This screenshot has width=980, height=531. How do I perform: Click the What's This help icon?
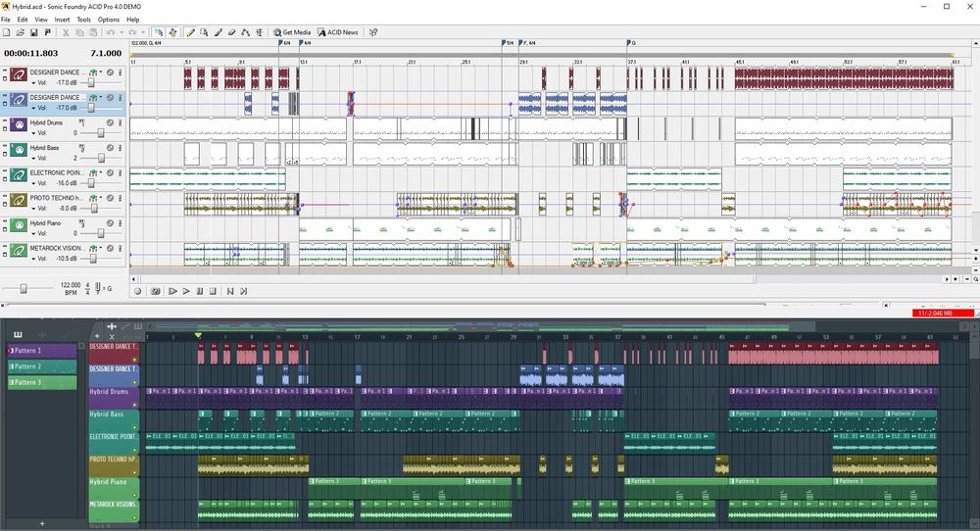click(x=373, y=32)
